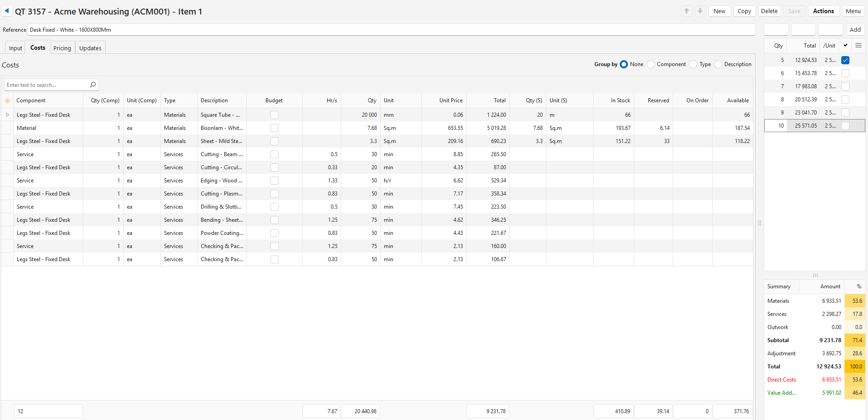Viewport: 868px width, 420px height.
Task: Check the quantity 6 checkbox
Action: (845, 73)
